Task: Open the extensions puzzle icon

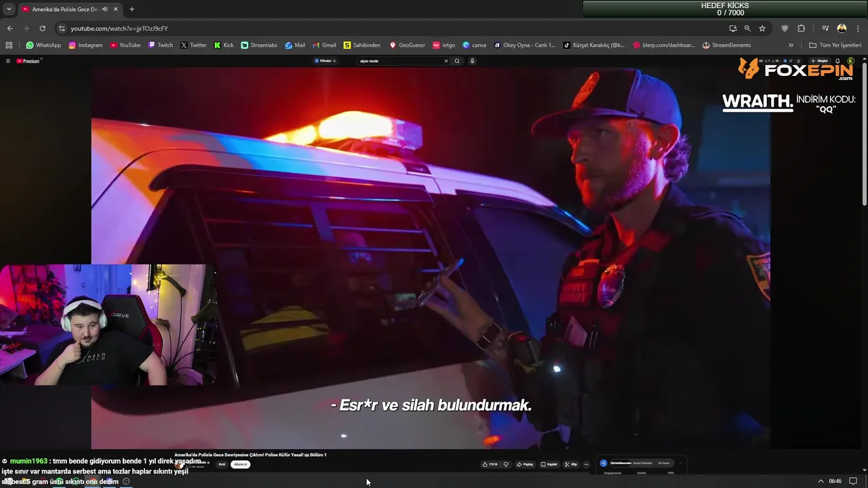Action: click(802, 28)
